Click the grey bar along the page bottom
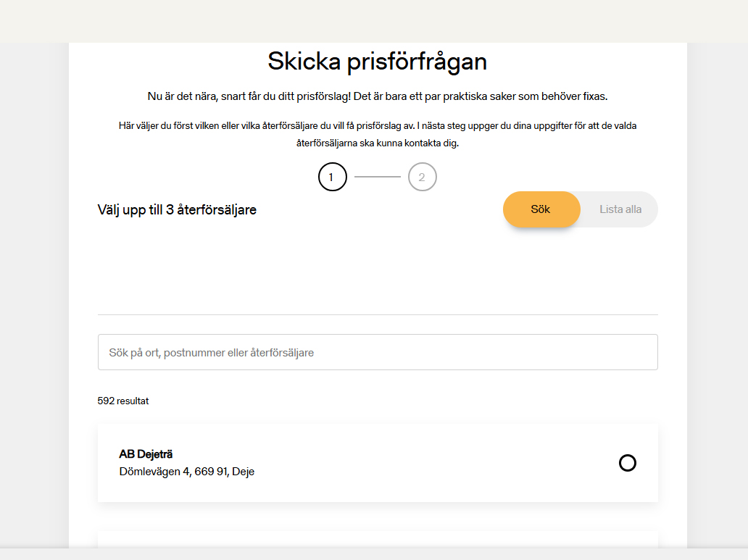This screenshot has height=560, width=748. (x=374, y=554)
